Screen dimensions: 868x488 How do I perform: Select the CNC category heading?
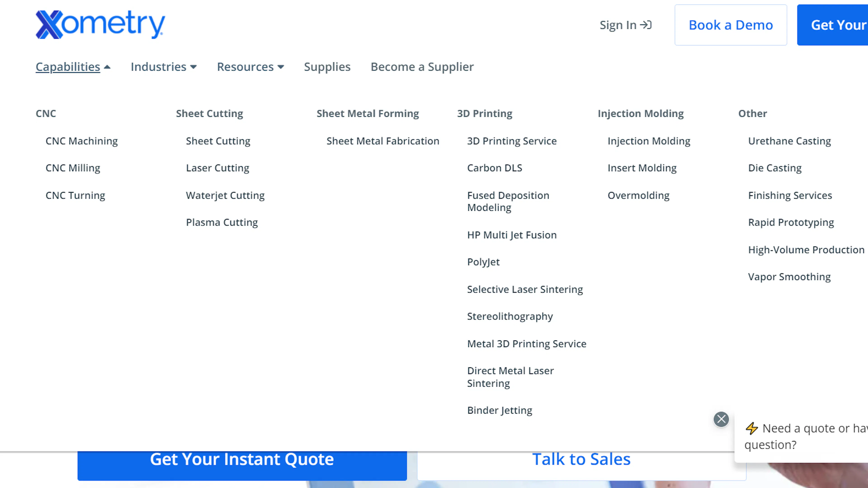(x=46, y=113)
